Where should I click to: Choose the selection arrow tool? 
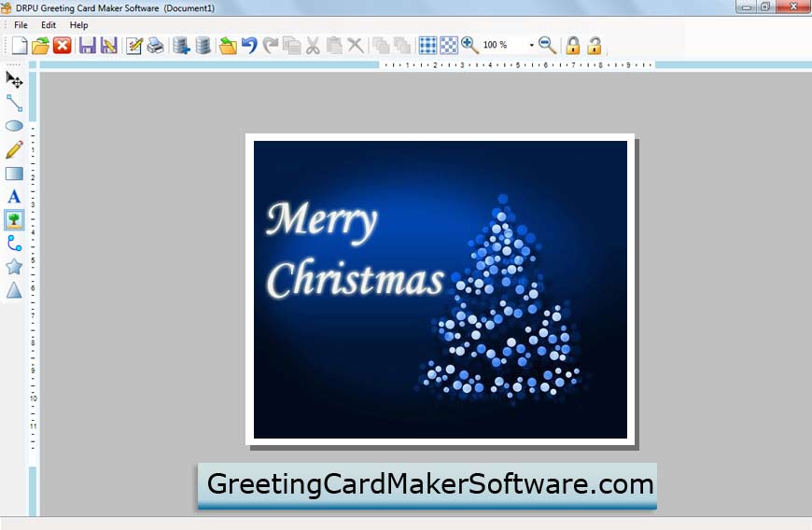pos(14,79)
